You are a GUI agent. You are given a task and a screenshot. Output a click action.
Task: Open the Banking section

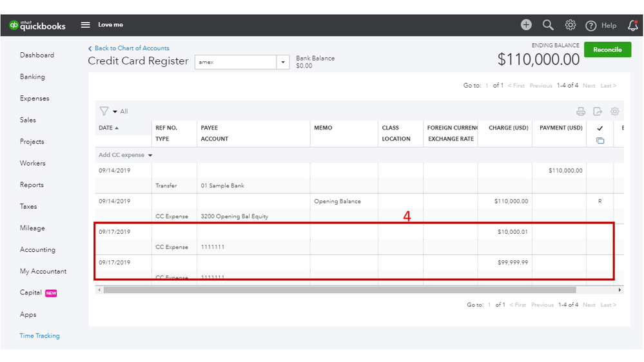point(32,77)
